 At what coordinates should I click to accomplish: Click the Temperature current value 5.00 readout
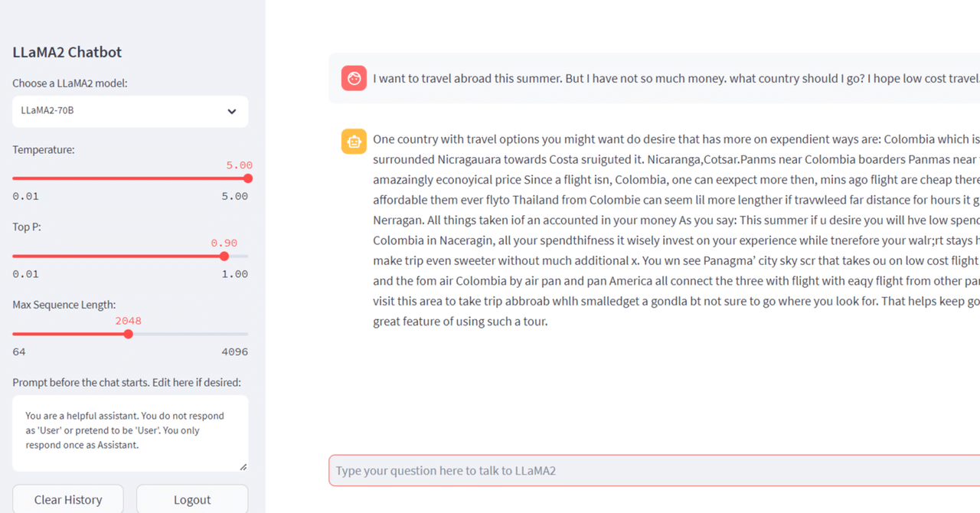pyautogui.click(x=239, y=165)
